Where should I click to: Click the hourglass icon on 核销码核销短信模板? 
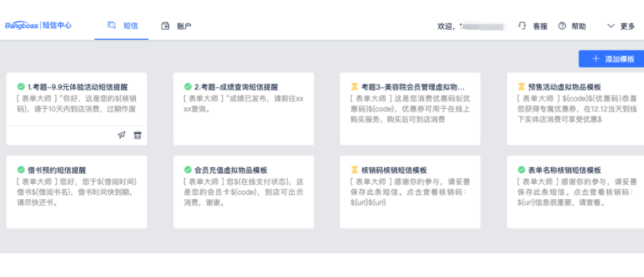[354, 170]
